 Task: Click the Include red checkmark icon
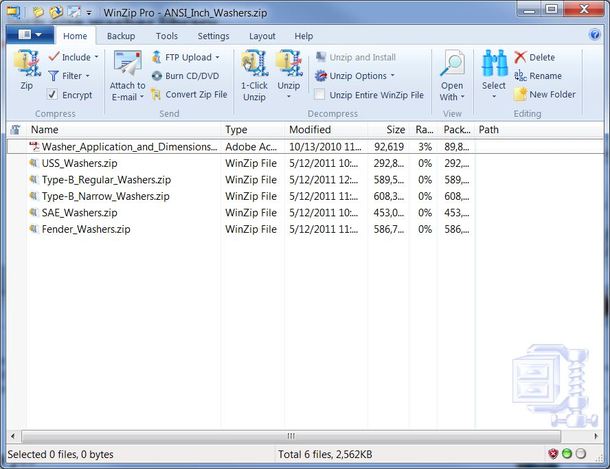pyautogui.click(x=54, y=57)
